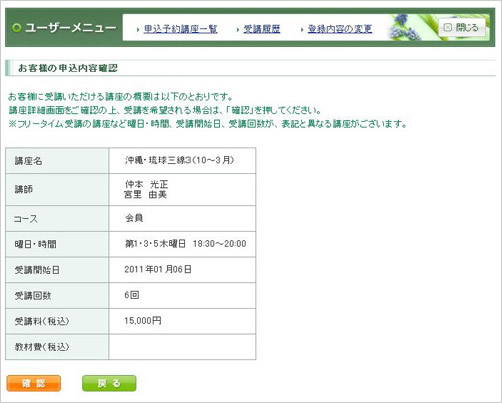Select the lesson count 6回
This screenshot has height=403, width=502.
132,295
